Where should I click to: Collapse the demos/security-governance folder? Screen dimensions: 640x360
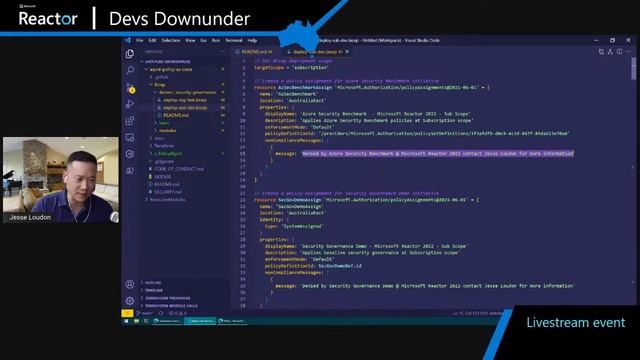point(187,92)
